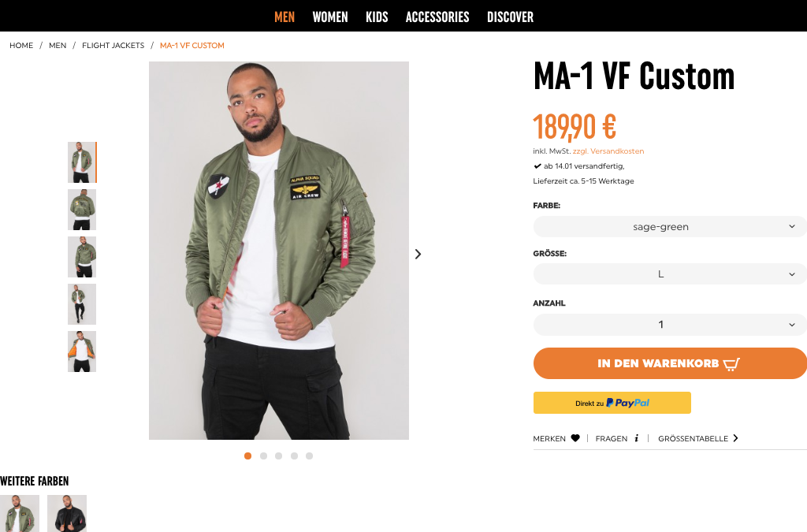Open the Anzahl quantity dropdown

670,324
